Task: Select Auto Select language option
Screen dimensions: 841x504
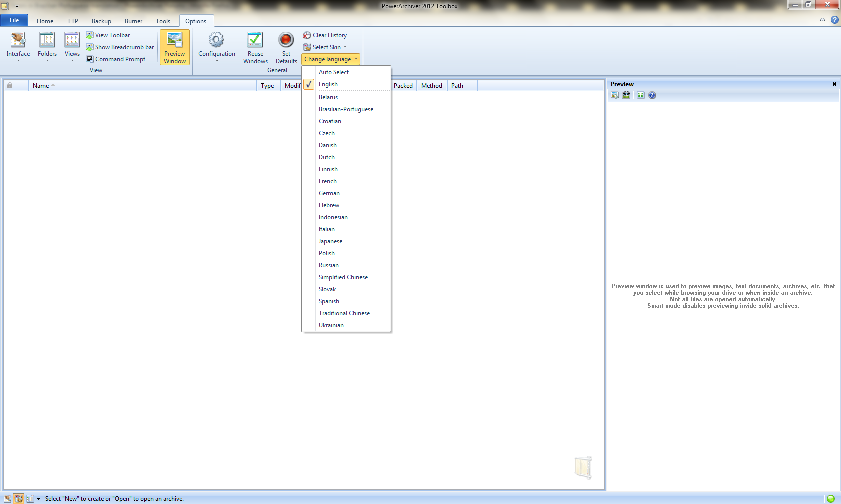Action: 334,72
